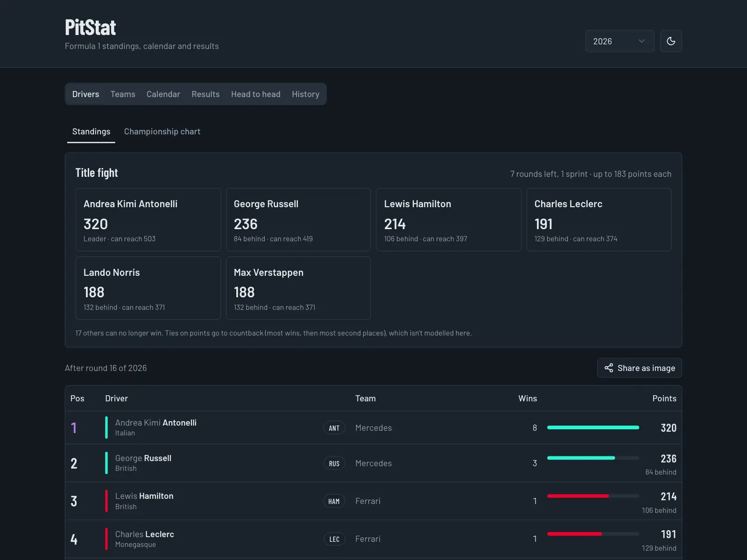Open the History tab
The image size is (747, 560).
[x=306, y=94]
